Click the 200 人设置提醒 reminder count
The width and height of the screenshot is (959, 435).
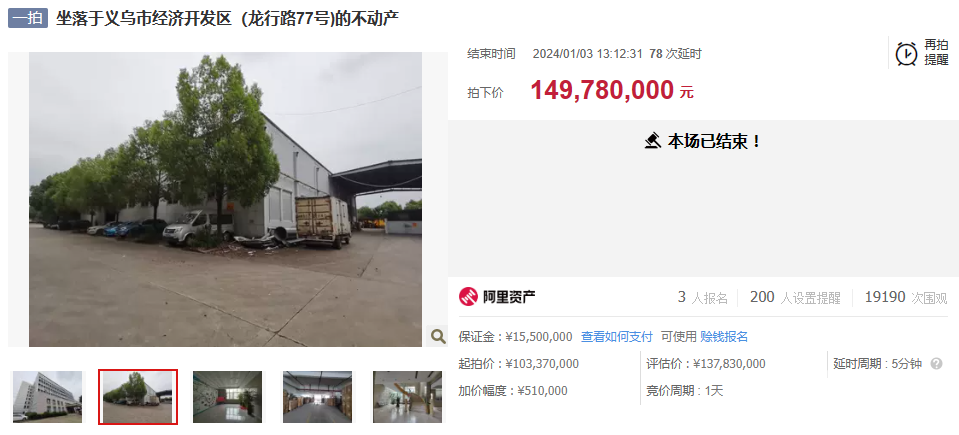795,297
